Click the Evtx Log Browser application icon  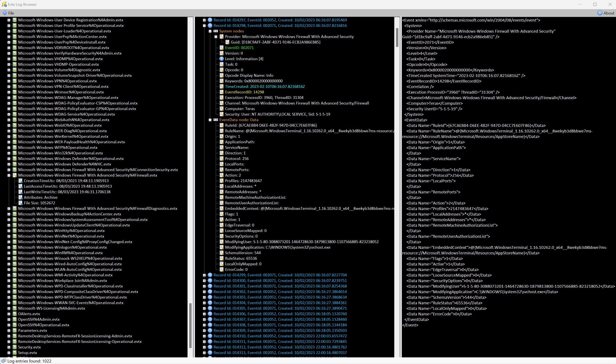point(5,4)
